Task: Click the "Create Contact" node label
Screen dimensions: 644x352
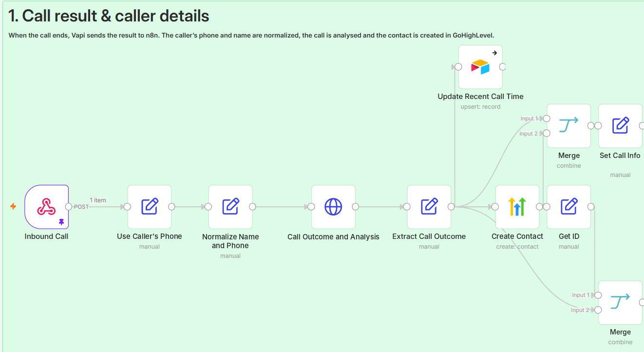Action: tap(517, 236)
